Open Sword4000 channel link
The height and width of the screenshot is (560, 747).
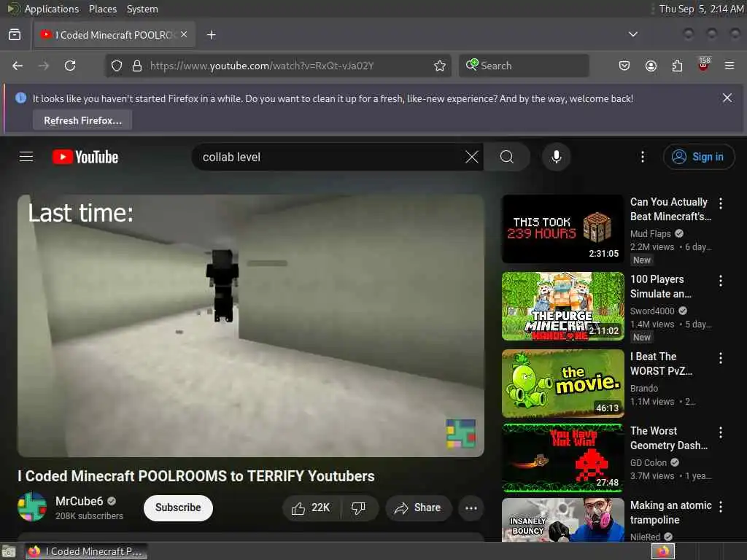click(652, 311)
